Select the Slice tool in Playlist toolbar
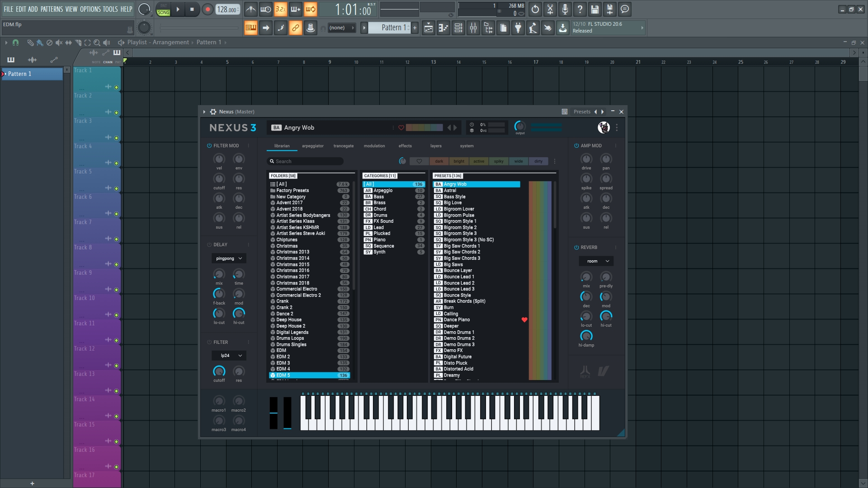The image size is (868, 488). coord(78,42)
